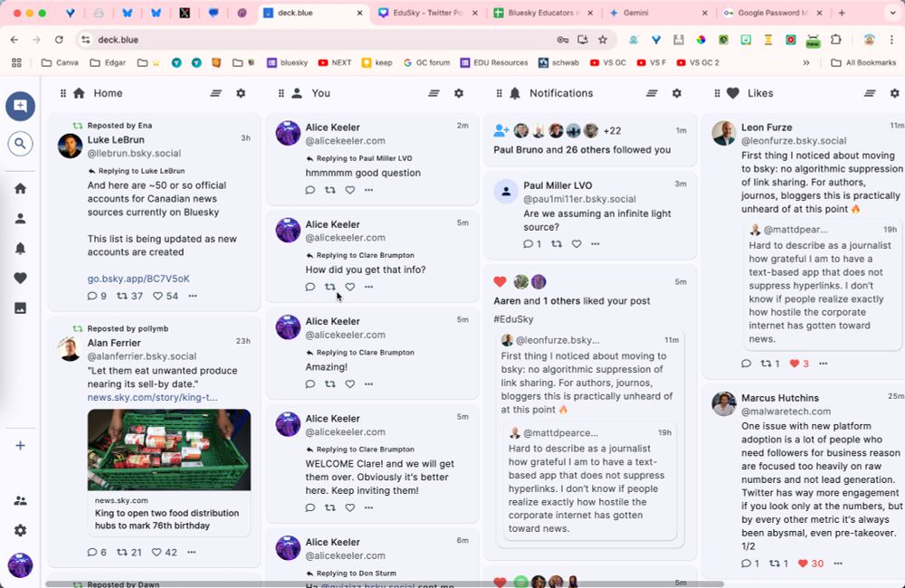Screen dimensions: 905x588
Task: Open search from the sidebar
Action: coord(20,143)
